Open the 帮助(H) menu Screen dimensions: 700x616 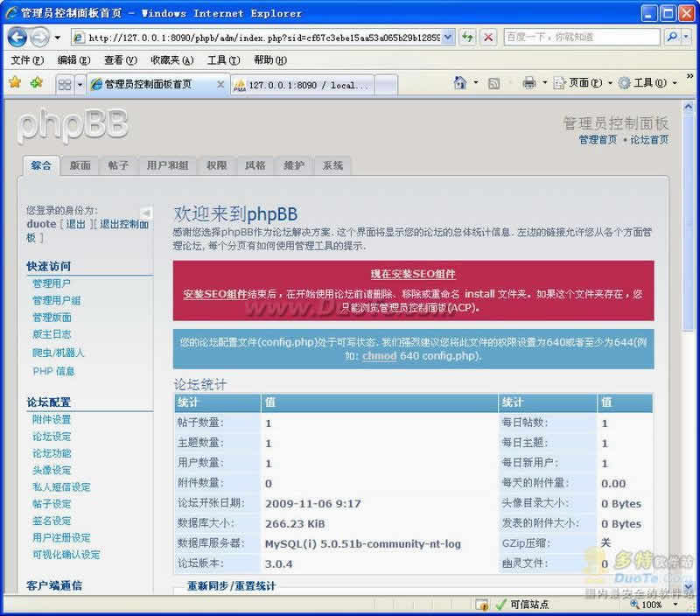270,59
